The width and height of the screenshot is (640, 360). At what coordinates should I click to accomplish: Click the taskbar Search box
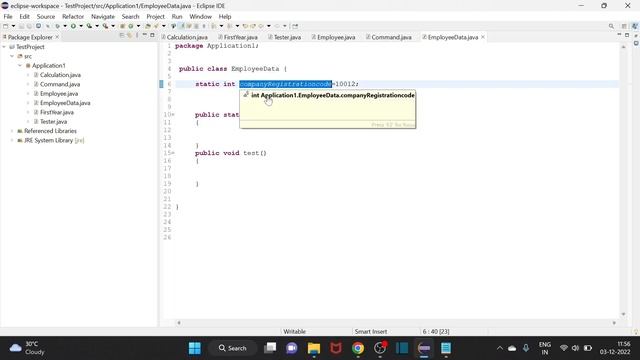233,348
